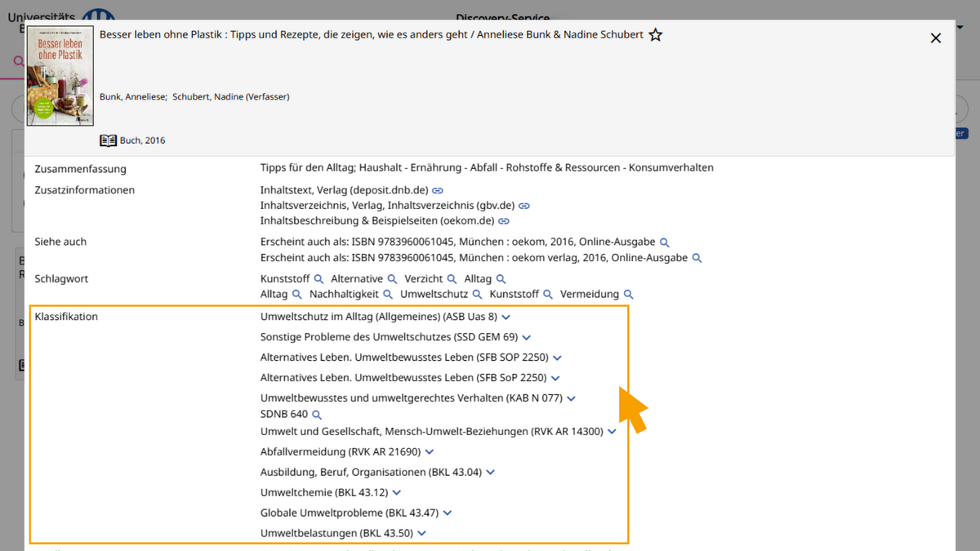The image size is (980, 551).
Task: Open the link icon beside oekom.de entry
Action: pos(504,220)
